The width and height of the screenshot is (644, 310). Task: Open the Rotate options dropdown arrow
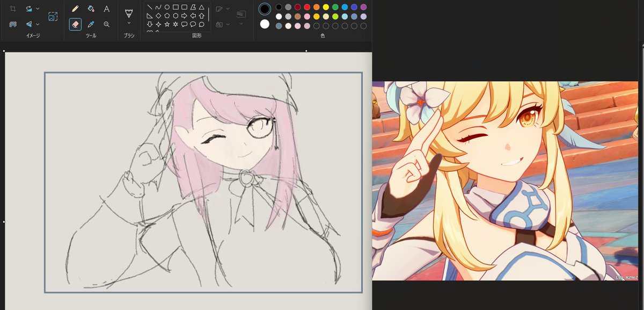(x=38, y=9)
